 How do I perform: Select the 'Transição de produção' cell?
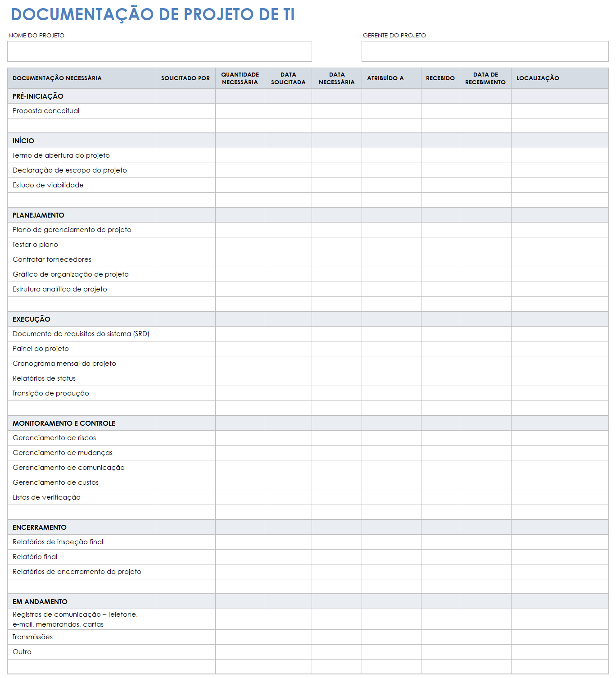point(82,393)
